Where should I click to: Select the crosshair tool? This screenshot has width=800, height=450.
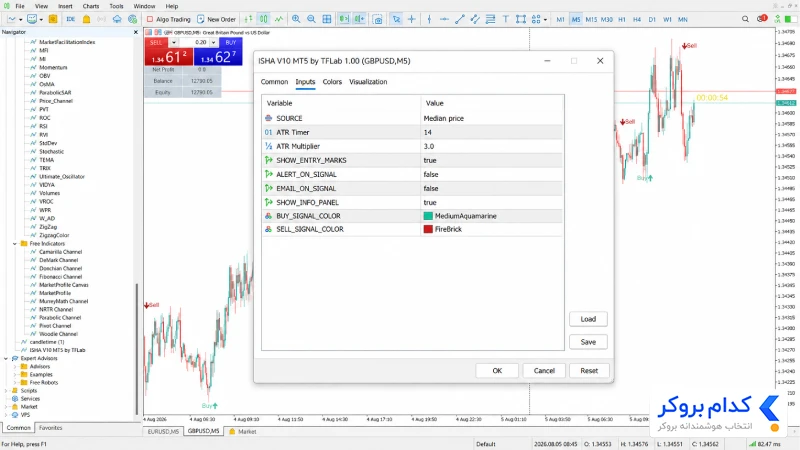[412, 19]
